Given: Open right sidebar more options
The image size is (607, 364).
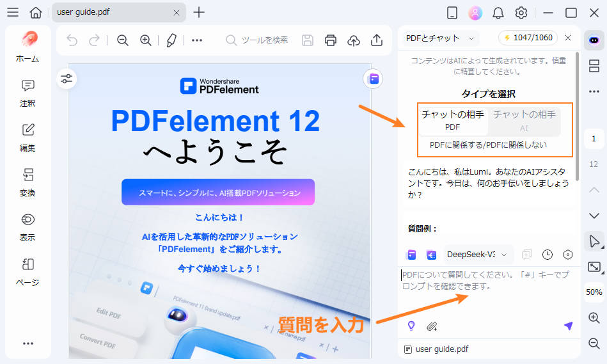Looking at the screenshot, I should tap(594, 91).
